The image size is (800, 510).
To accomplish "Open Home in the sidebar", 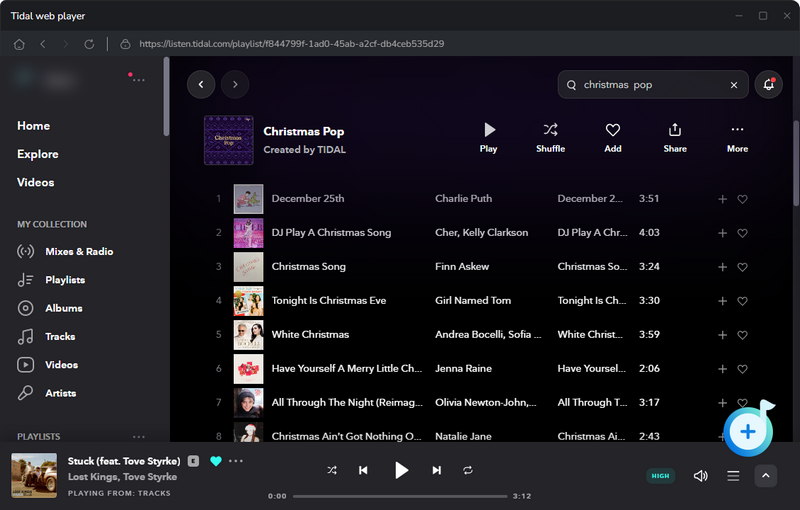I will click(x=34, y=126).
